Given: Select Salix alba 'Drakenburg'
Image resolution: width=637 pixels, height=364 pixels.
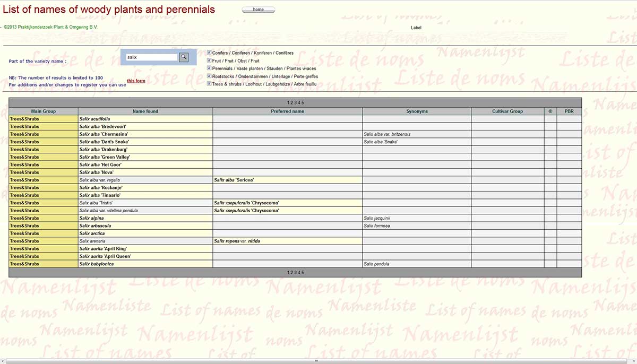Looking at the screenshot, I should click(x=104, y=150).
